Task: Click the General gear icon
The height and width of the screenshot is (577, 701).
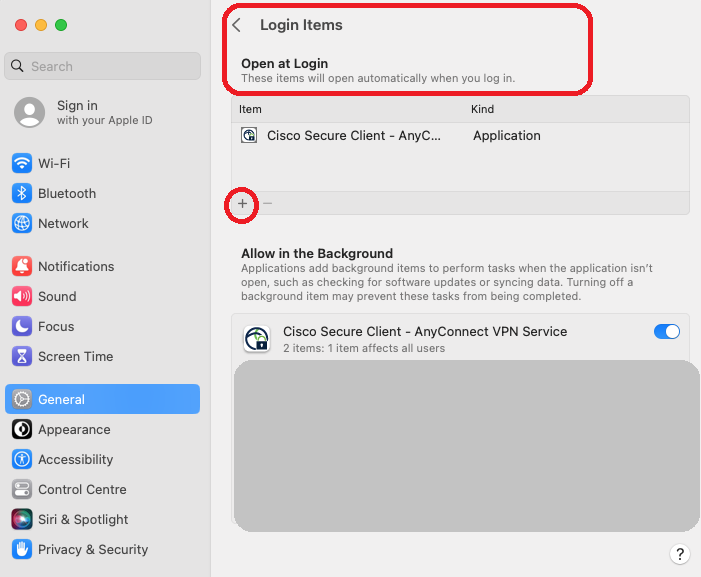Action: tap(21, 399)
